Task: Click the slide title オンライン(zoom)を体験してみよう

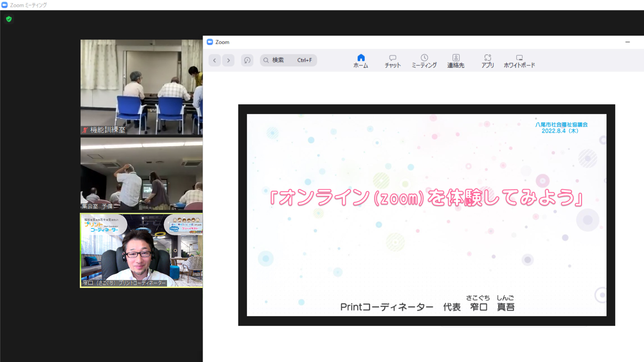Action: click(426, 197)
